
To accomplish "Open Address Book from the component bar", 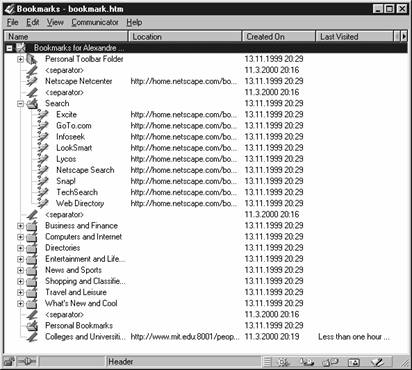I will click(x=354, y=362).
